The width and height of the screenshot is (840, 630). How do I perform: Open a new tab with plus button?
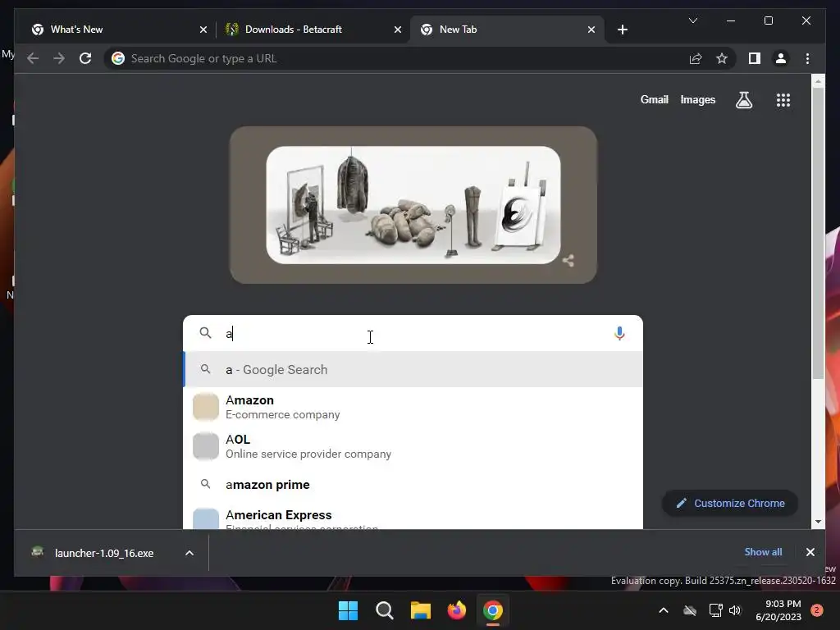click(x=623, y=30)
